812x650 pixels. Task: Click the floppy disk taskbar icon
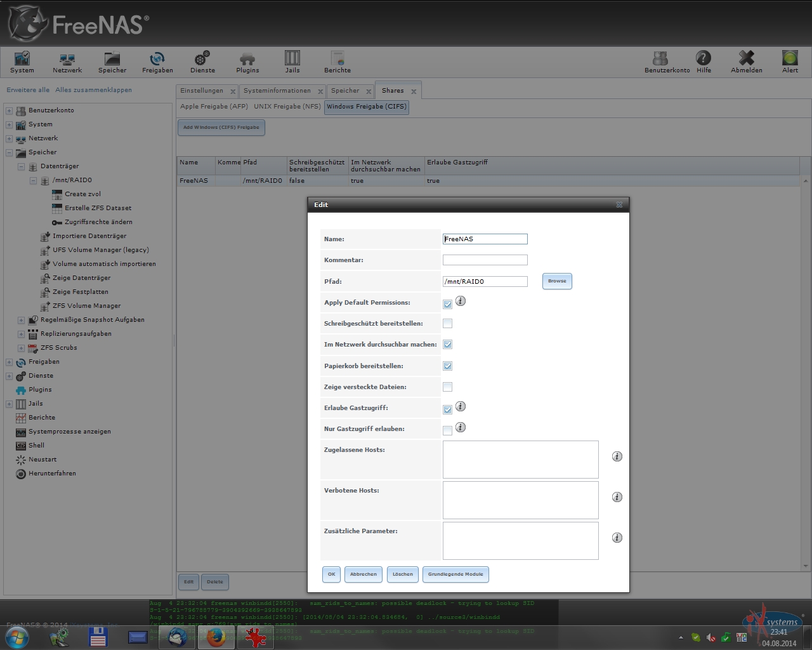point(98,637)
